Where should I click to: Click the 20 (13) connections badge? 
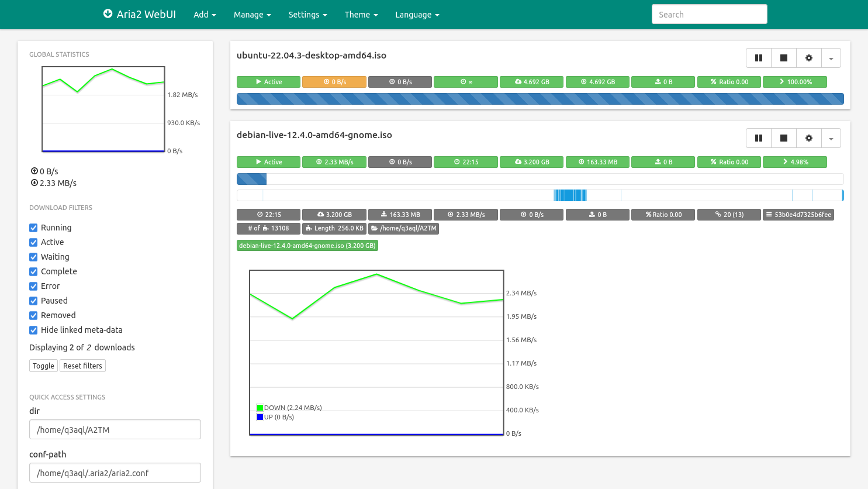click(x=729, y=215)
